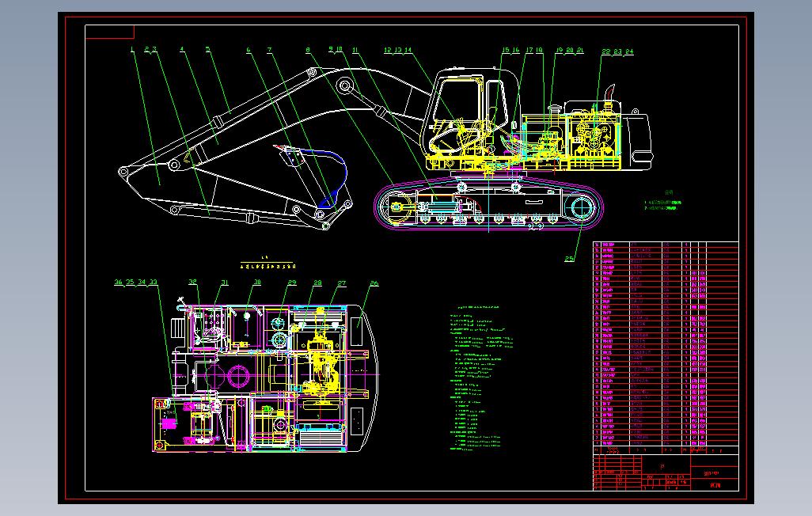Click part callout number 6
812x516 pixels.
click(x=249, y=50)
